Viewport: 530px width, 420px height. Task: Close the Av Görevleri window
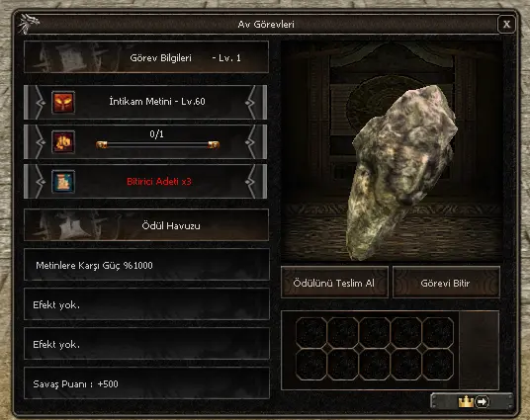click(x=506, y=24)
